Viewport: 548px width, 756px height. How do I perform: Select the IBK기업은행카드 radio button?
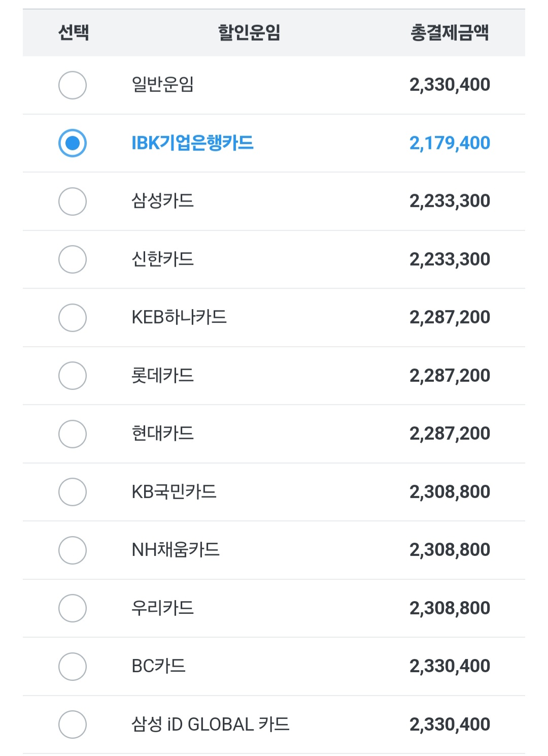[73, 143]
